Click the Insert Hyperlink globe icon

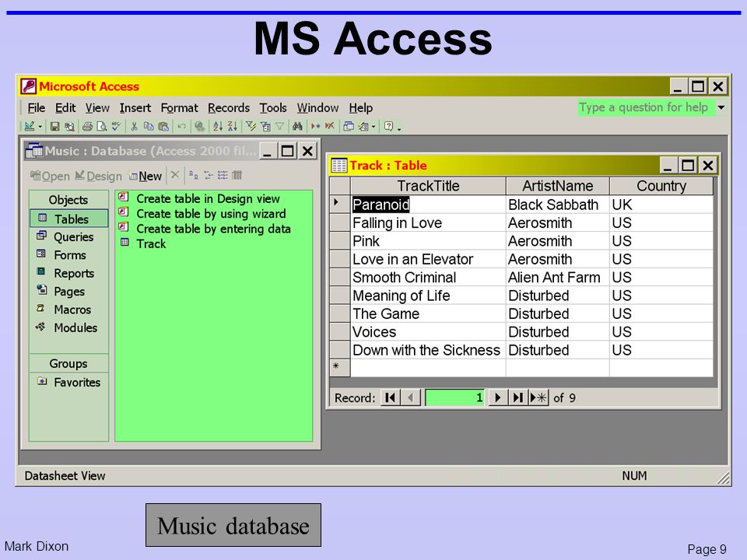tap(200, 126)
